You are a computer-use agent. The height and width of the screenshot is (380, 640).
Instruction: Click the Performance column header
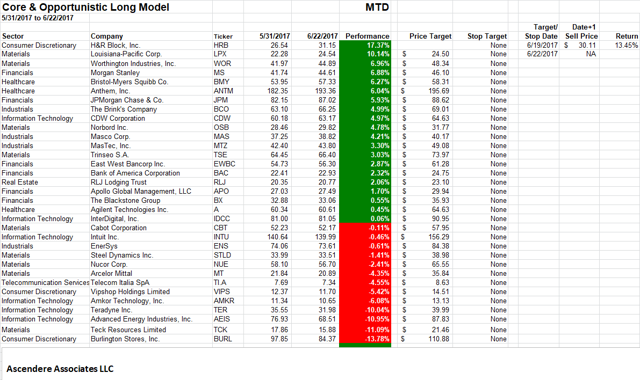coord(365,36)
